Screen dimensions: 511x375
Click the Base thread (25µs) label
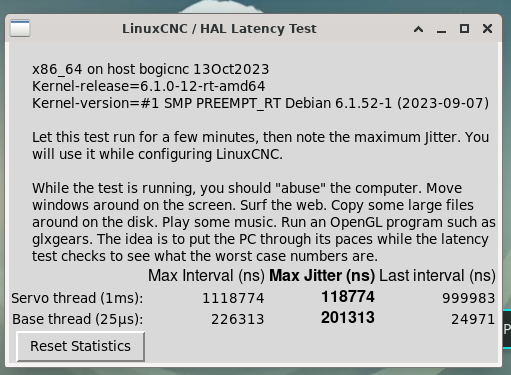point(77,319)
